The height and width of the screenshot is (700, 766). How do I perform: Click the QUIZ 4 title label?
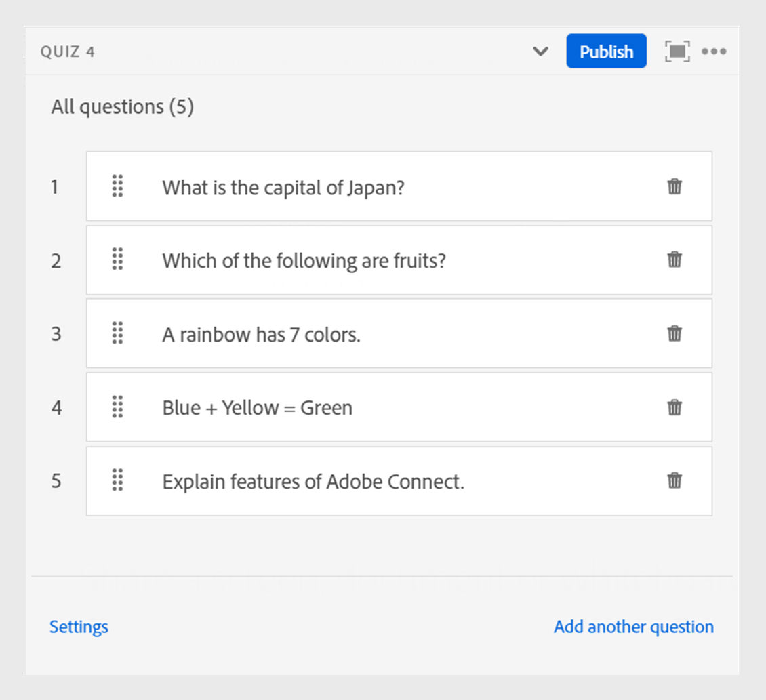68,51
